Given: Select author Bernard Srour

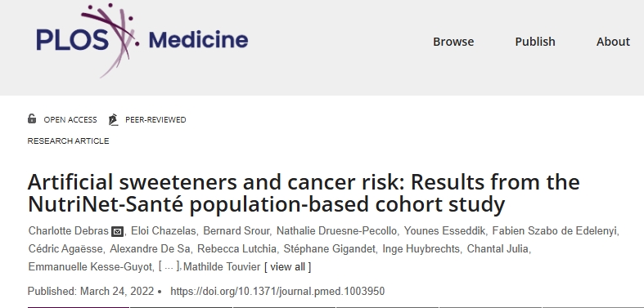Looking at the screenshot, I should coord(236,231).
